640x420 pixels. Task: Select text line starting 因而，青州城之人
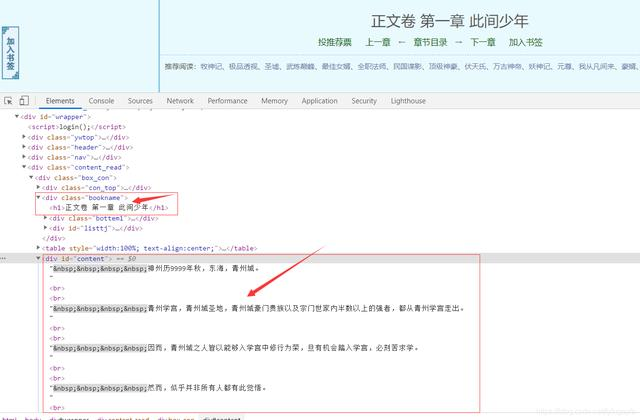coord(234,348)
